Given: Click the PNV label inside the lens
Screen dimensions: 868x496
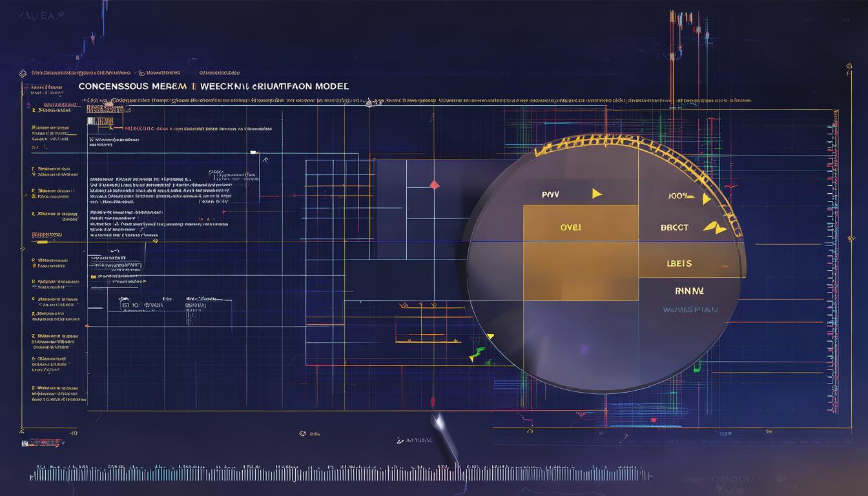Looking at the screenshot, I should (x=550, y=193).
